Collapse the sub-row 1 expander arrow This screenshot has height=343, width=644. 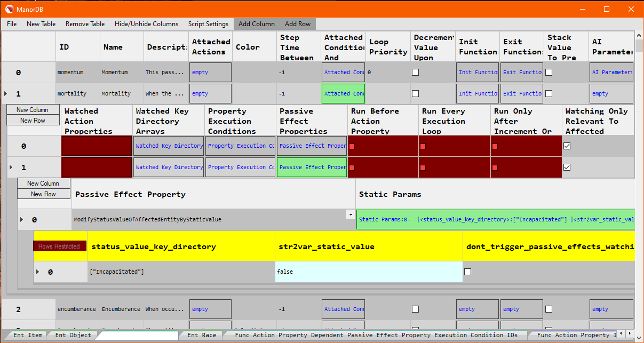[12, 167]
